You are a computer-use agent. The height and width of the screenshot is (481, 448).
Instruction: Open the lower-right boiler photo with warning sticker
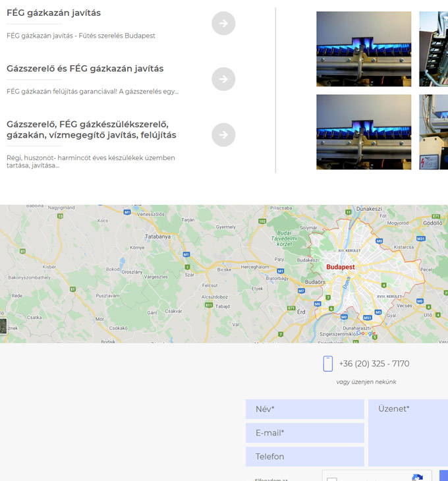[x=434, y=132]
